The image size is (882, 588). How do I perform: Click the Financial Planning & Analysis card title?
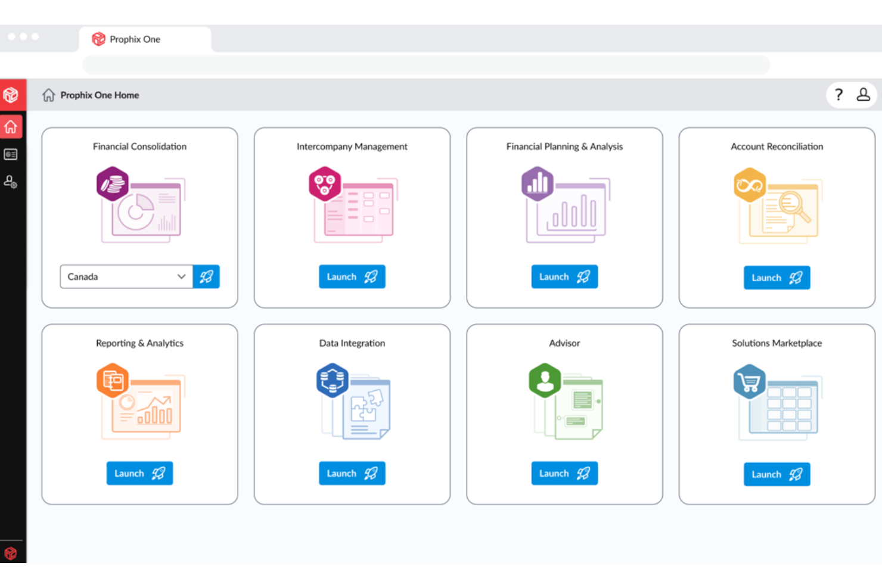[564, 147]
